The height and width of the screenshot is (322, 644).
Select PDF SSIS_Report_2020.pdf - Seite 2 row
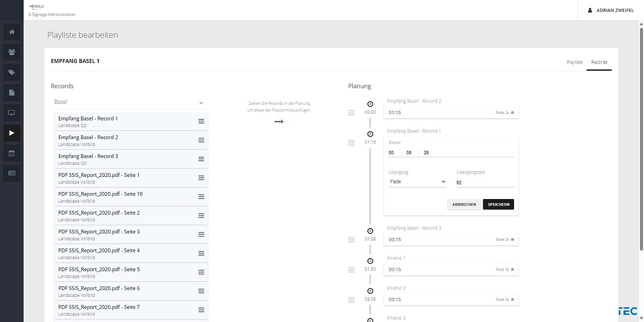pos(131,216)
